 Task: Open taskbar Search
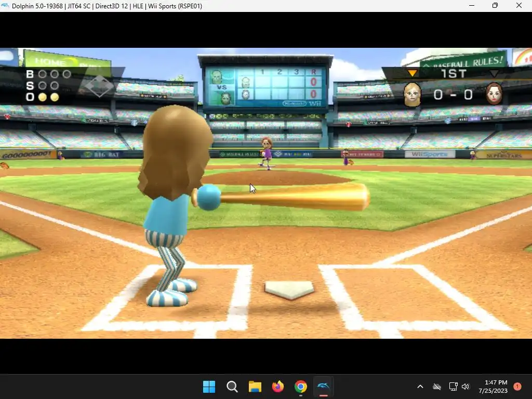[x=232, y=387]
